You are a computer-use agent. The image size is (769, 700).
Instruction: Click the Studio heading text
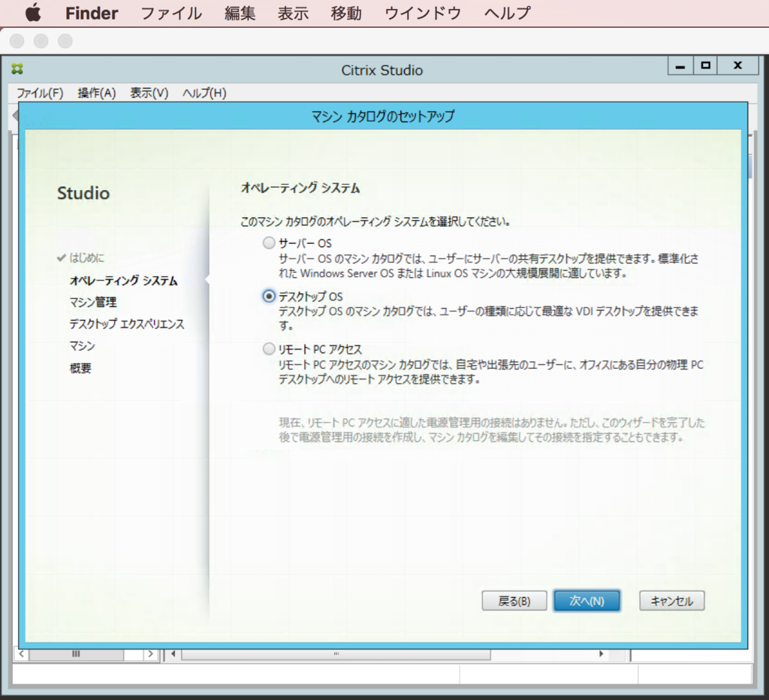click(x=83, y=193)
